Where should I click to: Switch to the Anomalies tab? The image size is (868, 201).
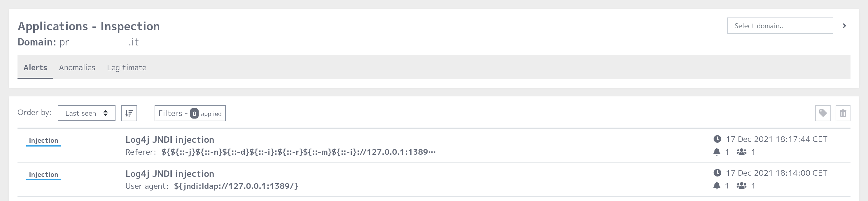[x=77, y=67]
